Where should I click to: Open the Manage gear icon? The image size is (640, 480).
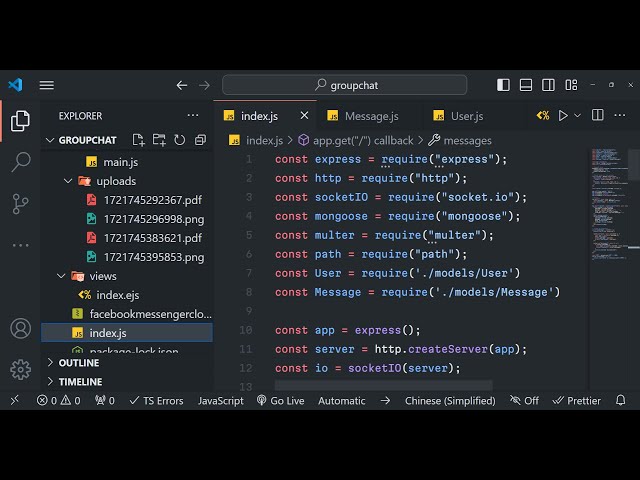20,369
